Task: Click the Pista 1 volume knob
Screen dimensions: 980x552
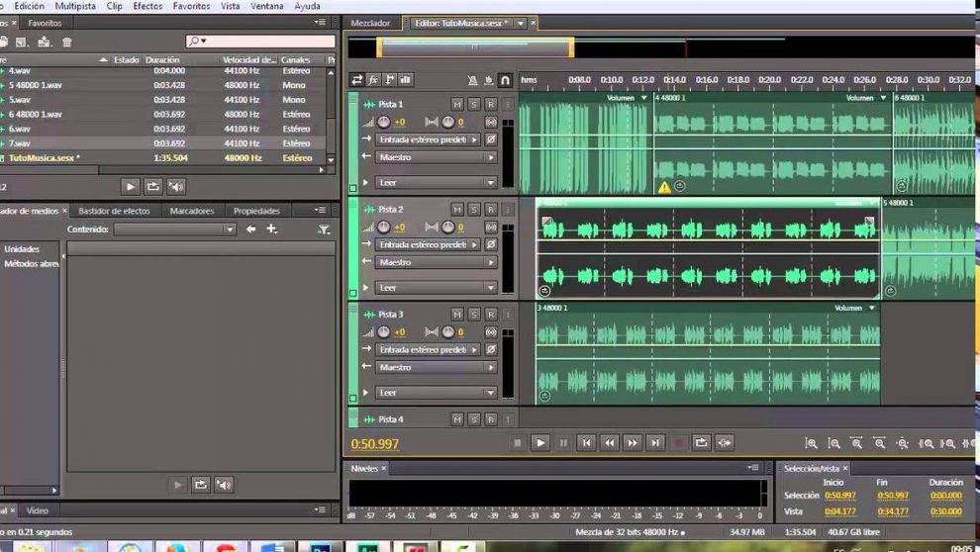Action: (x=384, y=122)
